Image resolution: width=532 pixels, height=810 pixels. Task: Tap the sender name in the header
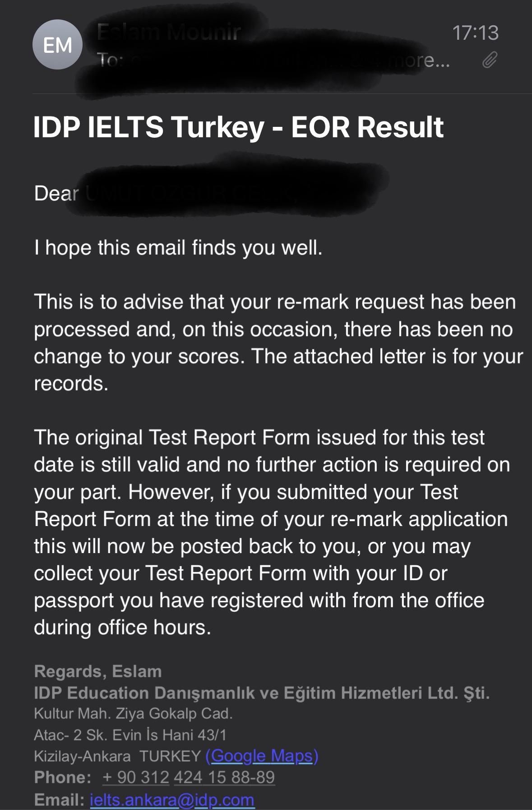point(169,33)
